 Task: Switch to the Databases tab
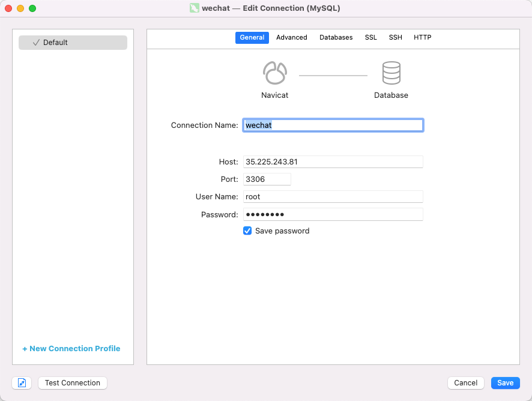[336, 38]
